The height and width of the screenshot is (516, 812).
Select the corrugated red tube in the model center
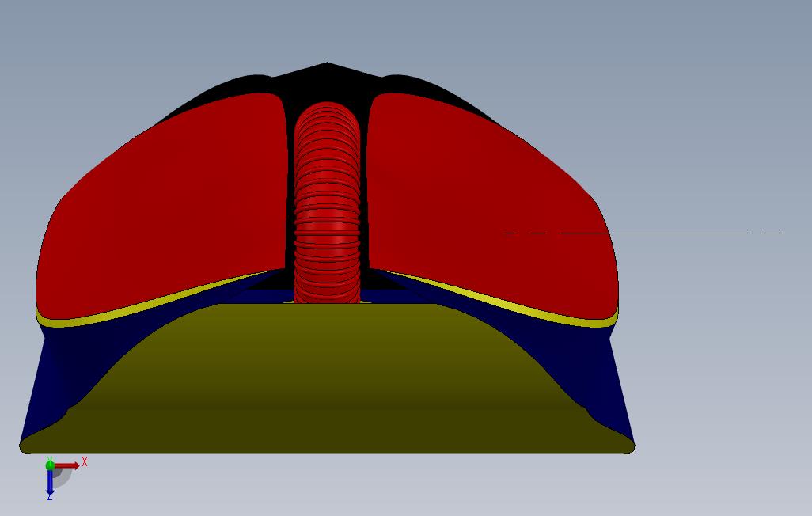327,202
